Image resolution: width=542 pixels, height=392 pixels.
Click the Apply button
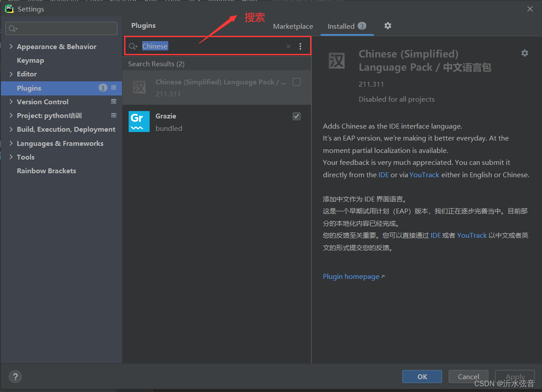tap(515, 377)
